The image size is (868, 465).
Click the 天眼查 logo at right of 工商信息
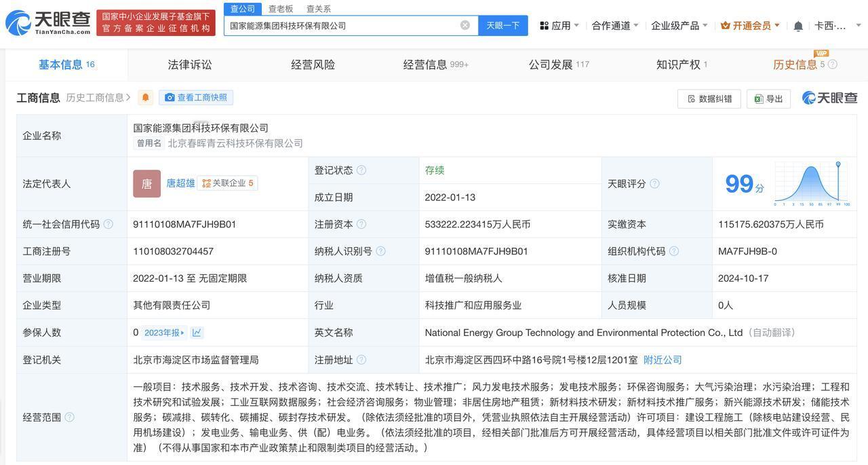(829, 98)
